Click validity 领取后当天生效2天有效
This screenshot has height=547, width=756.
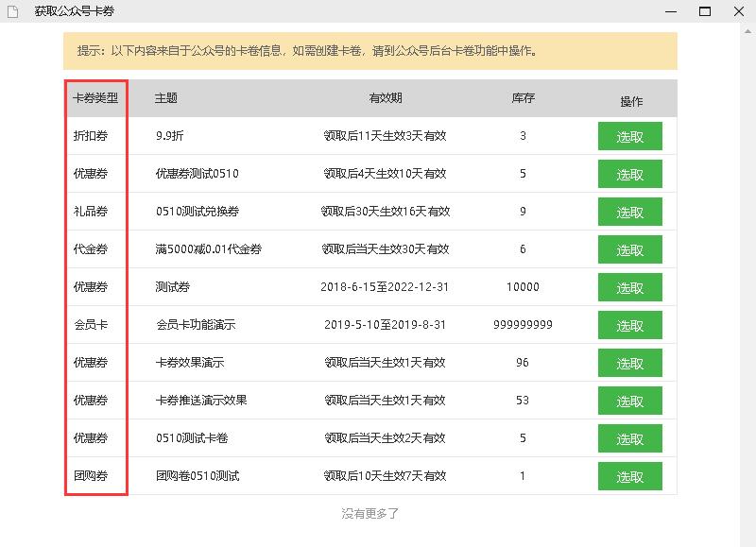[x=385, y=438]
